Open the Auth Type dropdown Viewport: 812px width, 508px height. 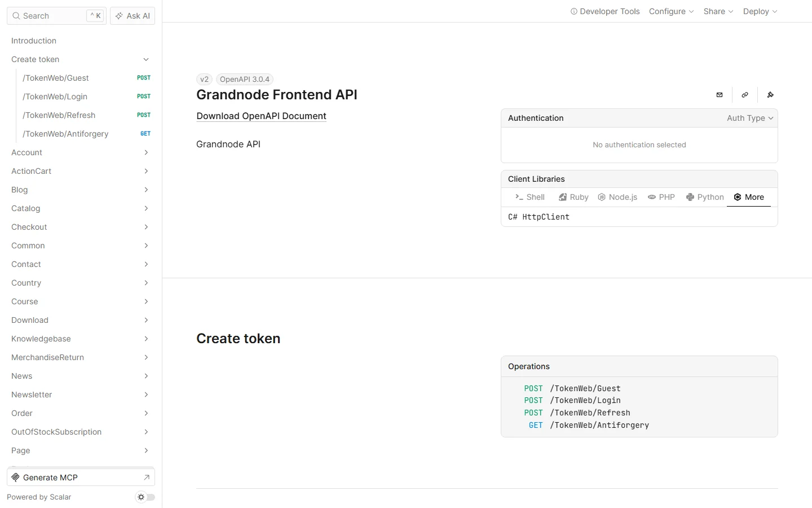[x=750, y=118]
